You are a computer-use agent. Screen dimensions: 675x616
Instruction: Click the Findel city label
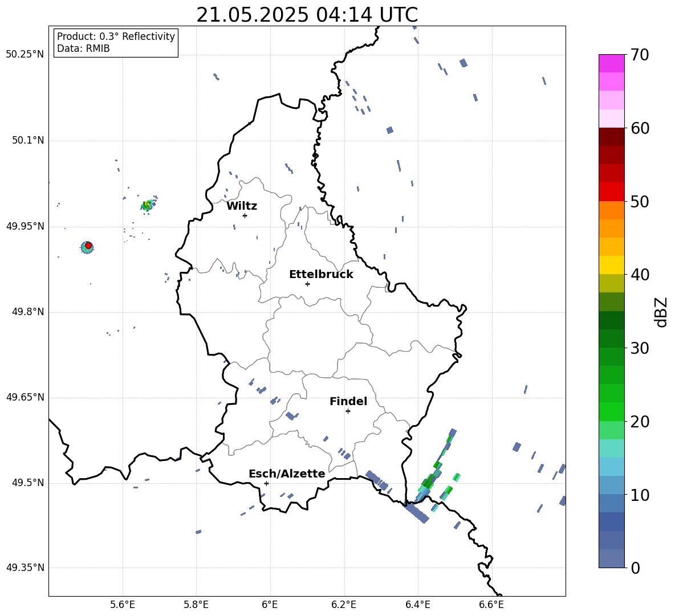pos(348,401)
